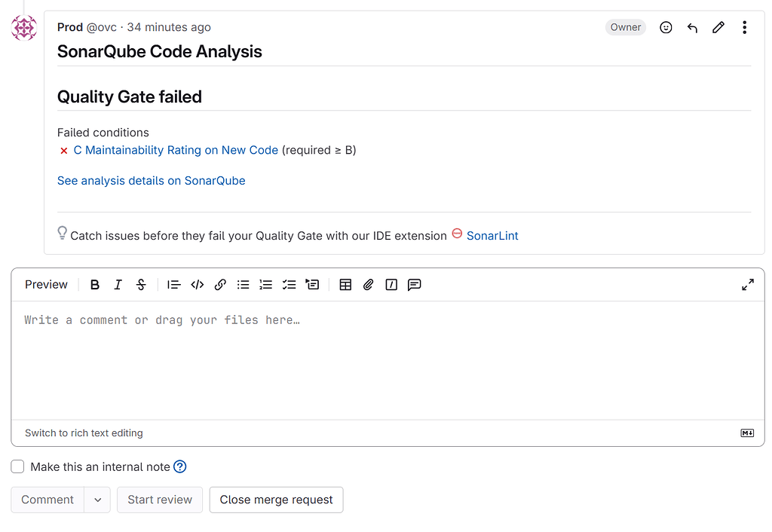The image size is (772, 532).
Task: Apply bold formatting in the comment editor
Action: pos(95,284)
